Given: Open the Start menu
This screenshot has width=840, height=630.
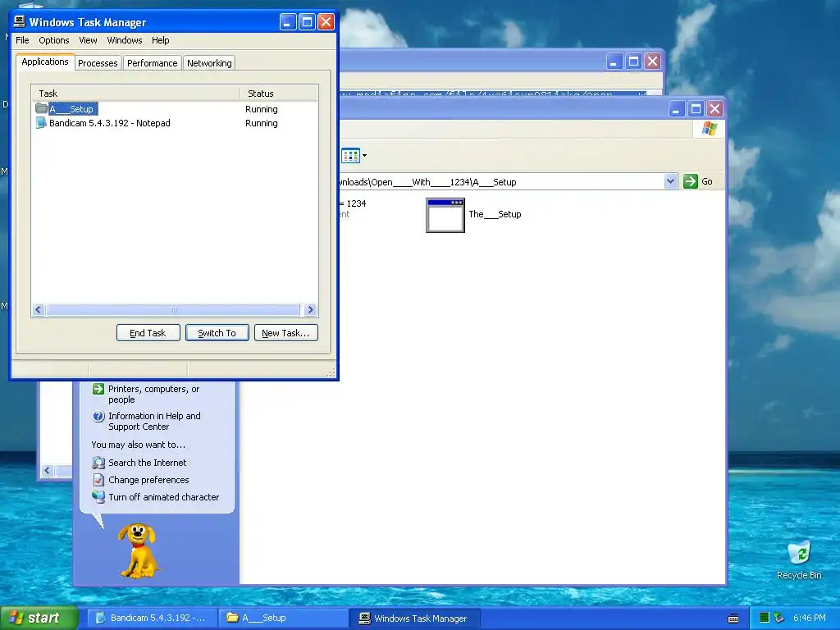Looking at the screenshot, I should tap(39, 618).
